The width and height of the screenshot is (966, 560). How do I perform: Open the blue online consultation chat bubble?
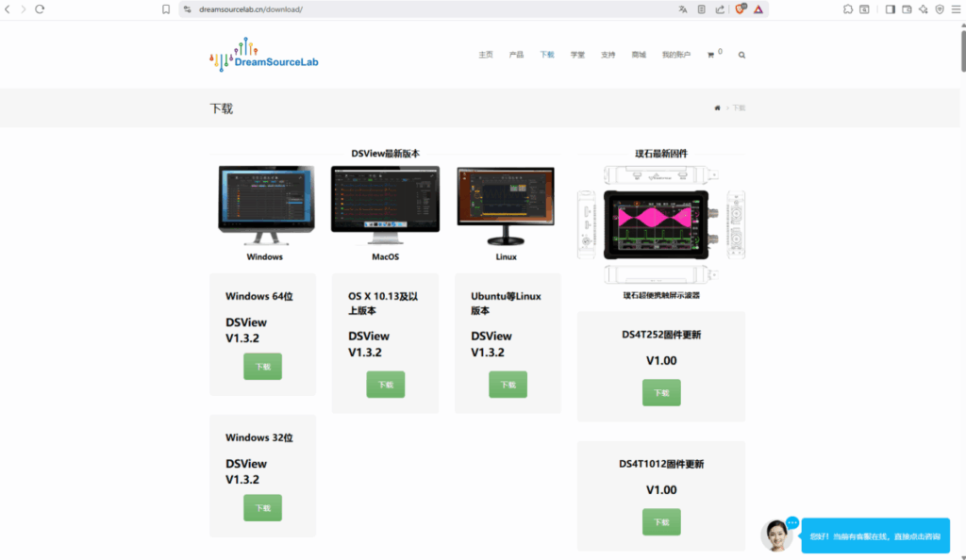[x=875, y=536]
